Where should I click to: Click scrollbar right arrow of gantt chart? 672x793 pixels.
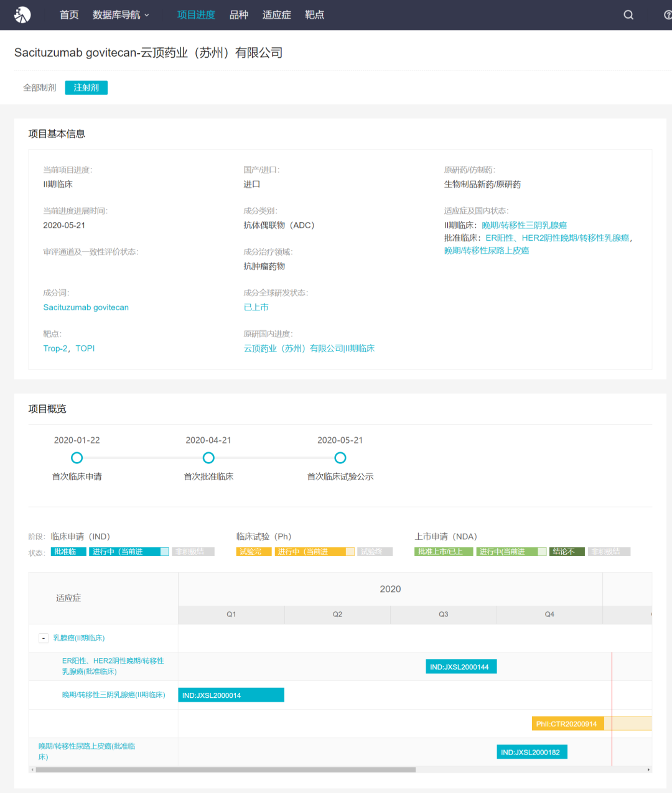649,770
